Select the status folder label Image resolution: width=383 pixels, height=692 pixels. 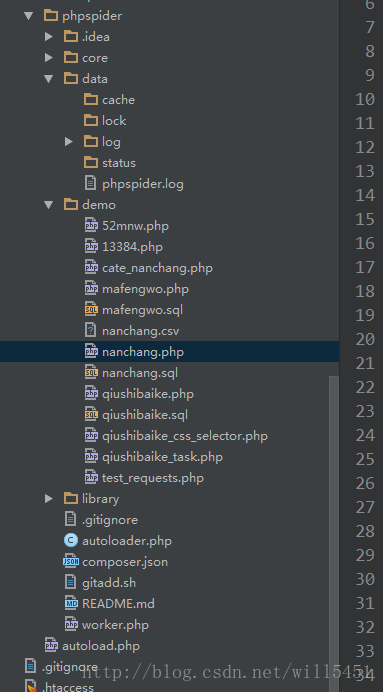point(119,163)
